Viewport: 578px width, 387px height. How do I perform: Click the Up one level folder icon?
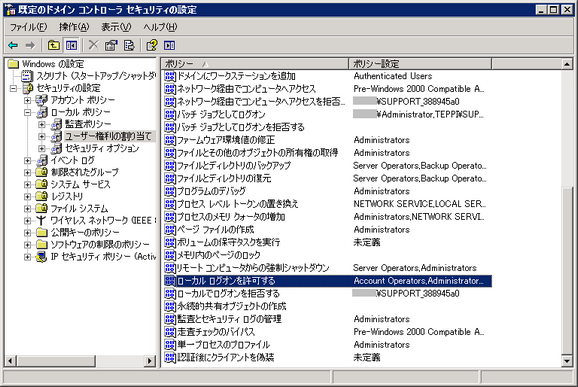pyautogui.click(x=54, y=45)
